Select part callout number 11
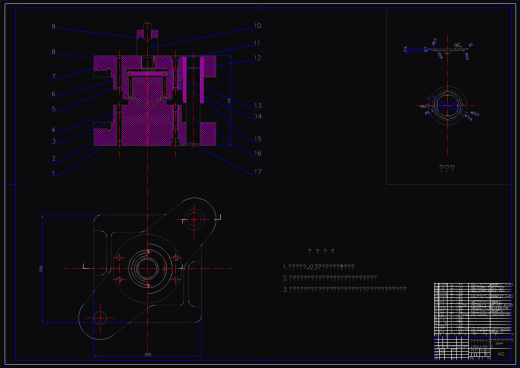 click(x=257, y=43)
